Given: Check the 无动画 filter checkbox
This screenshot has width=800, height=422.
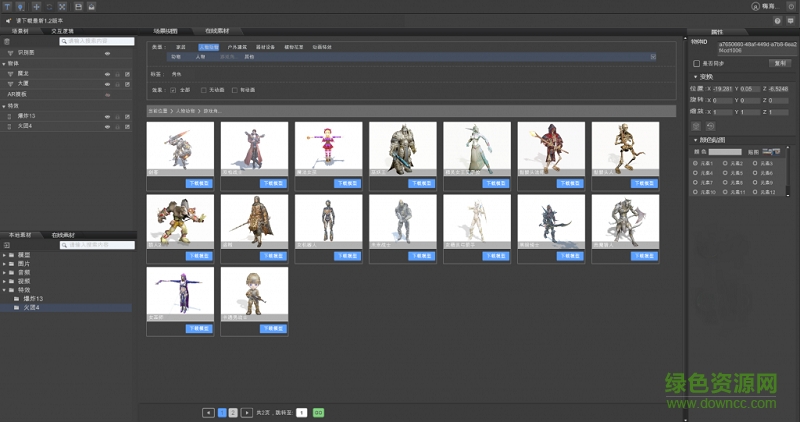Looking at the screenshot, I should pos(205,89).
